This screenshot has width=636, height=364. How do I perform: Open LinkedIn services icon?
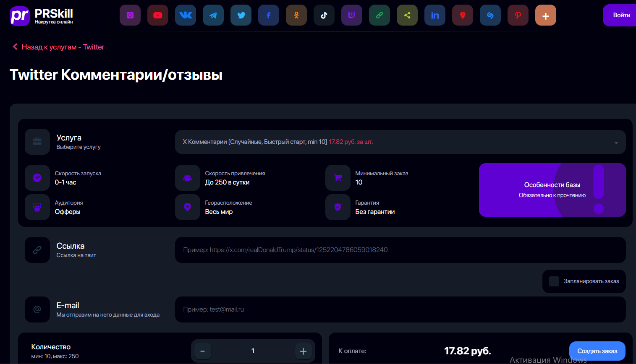(x=435, y=15)
